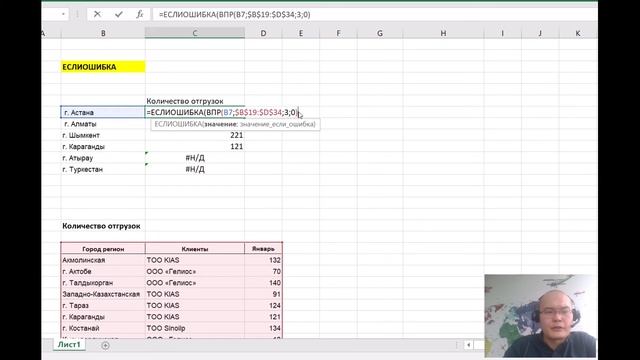Select г. Актобе cell
The image size is (640, 360).
pos(103,271)
